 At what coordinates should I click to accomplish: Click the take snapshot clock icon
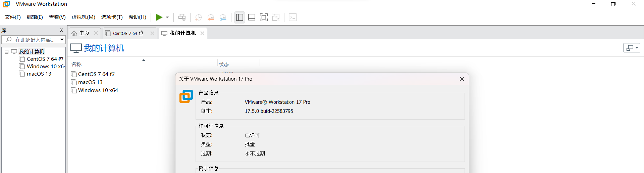pyautogui.click(x=199, y=17)
